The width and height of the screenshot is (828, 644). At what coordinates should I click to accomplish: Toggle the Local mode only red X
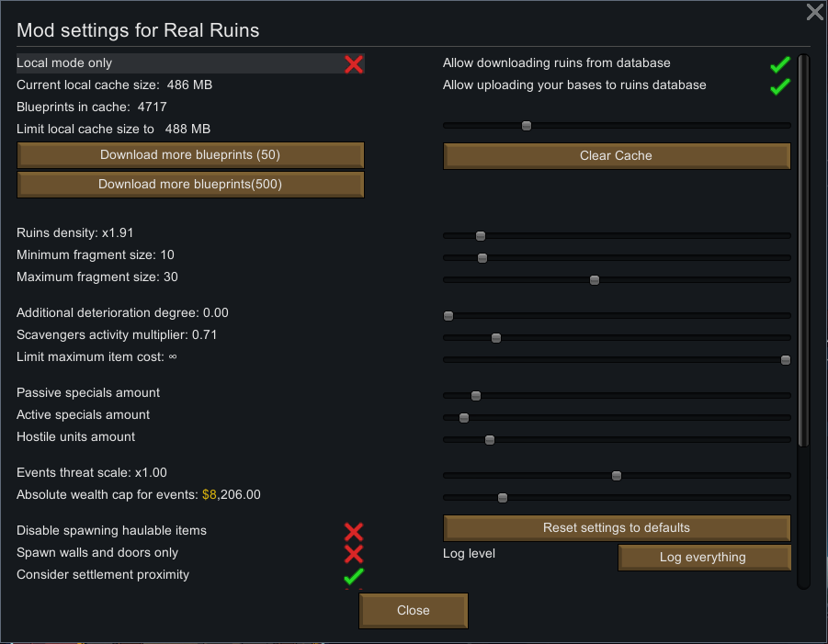[353, 64]
